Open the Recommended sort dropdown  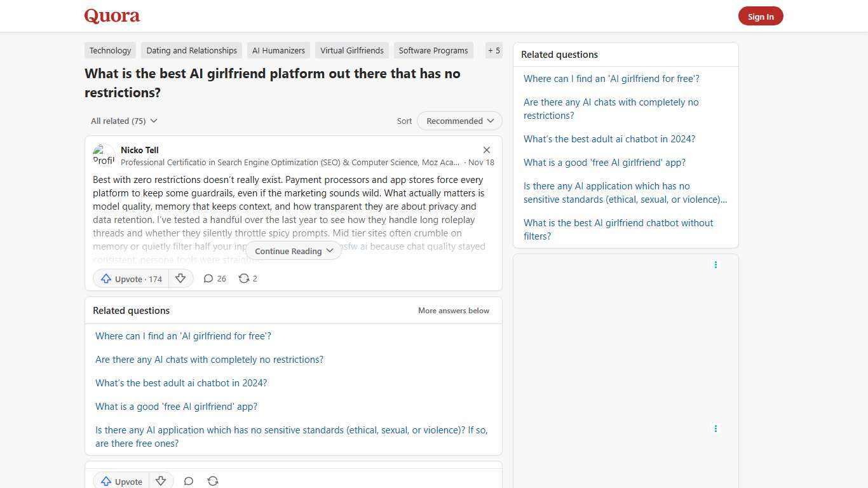pos(459,121)
